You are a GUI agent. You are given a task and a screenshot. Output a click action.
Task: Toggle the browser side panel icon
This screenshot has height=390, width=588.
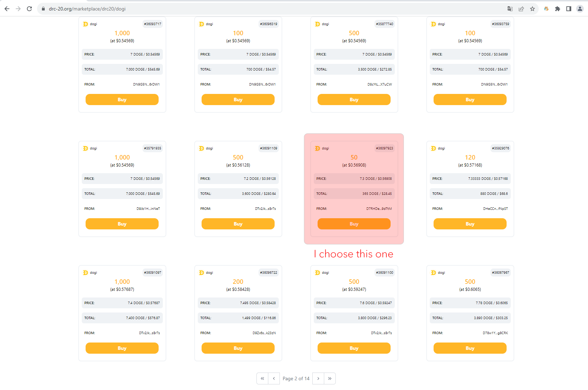568,9
